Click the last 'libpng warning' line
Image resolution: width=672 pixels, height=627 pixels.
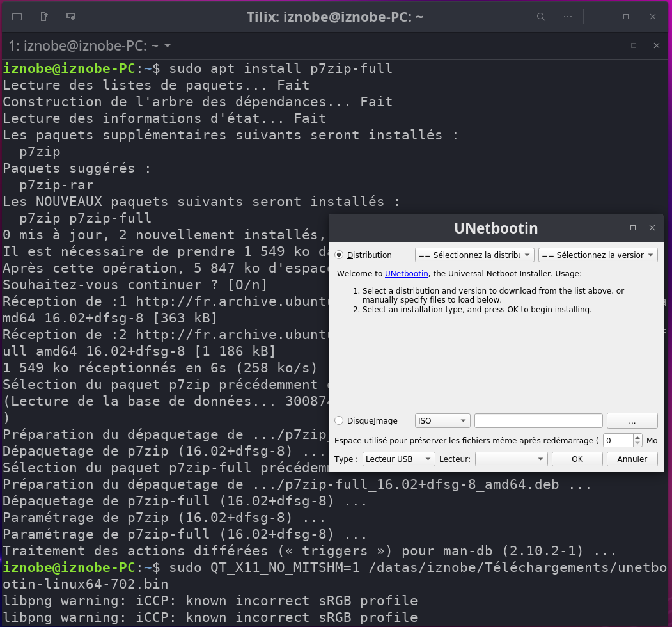[210, 617]
